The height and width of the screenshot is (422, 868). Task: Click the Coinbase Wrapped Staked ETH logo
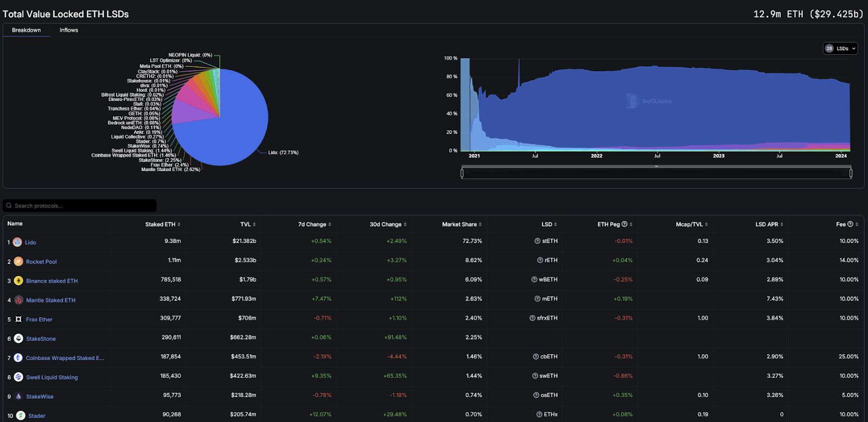pos(18,358)
